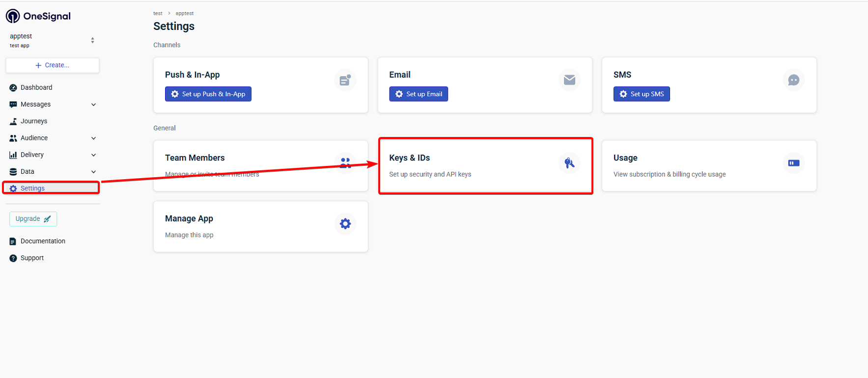
Task: Click the Usage card icon
Action: point(793,163)
